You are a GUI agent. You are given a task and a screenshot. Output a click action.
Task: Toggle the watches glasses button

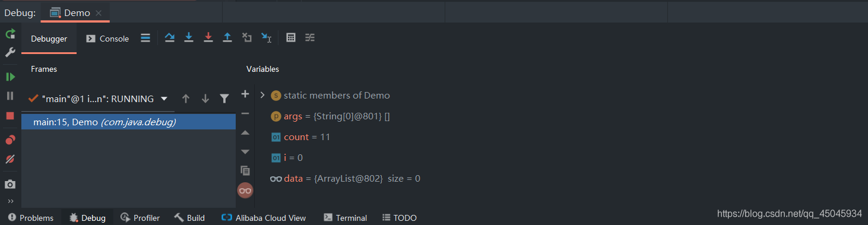pyautogui.click(x=245, y=190)
